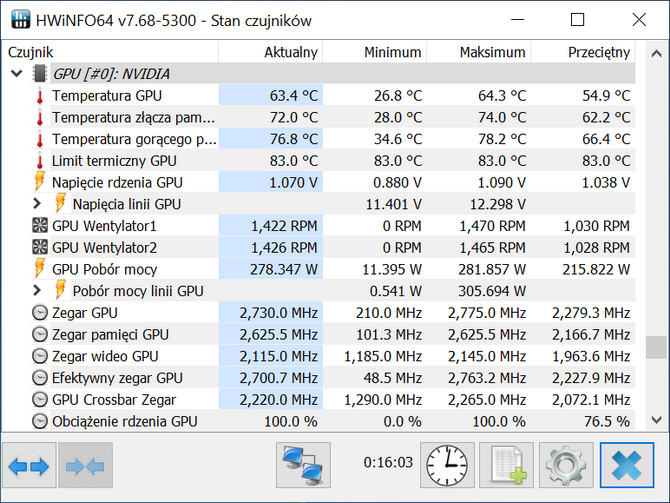Image resolution: width=670 pixels, height=503 pixels.
Task: Click lightning icon for Napięcie rdzenia GPU
Action: (40, 181)
